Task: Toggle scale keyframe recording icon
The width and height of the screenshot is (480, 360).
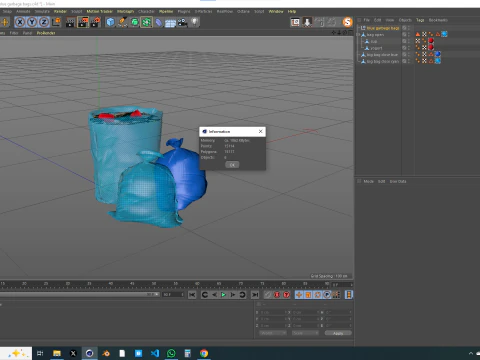Action: pyautogui.click(x=308, y=295)
